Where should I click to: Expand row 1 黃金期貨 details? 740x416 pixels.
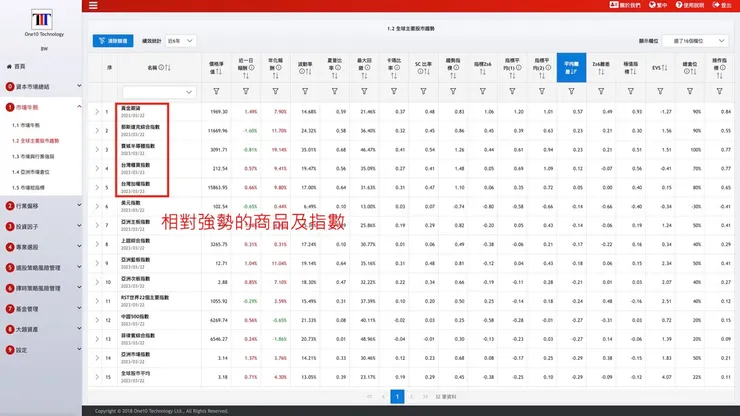click(97, 112)
